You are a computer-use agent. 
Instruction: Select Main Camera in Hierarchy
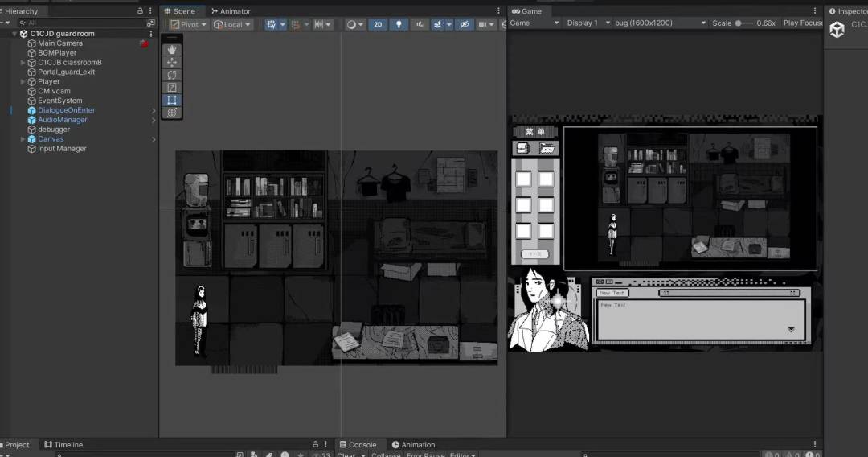coord(59,43)
